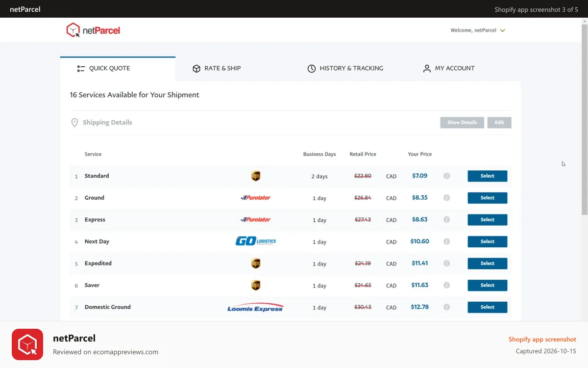Click the Service column header
The height and width of the screenshot is (368, 588).
tap(93, 154)
